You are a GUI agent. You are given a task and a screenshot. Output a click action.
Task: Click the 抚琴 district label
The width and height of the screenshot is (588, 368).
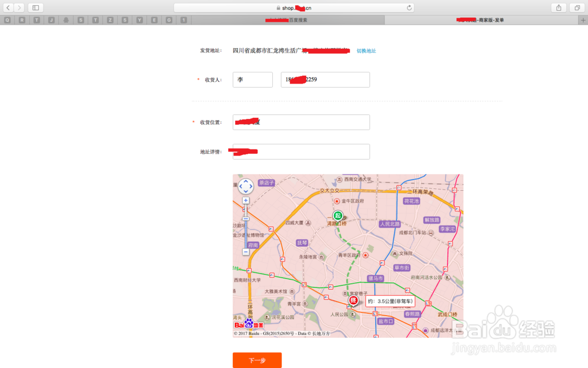pos(302,243)
